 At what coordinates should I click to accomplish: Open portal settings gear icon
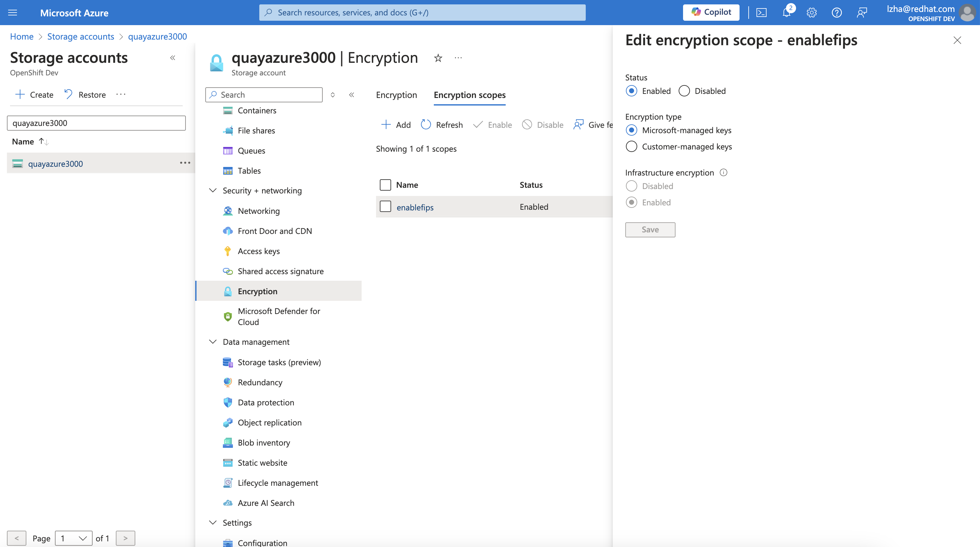pyautogui.click(x=811, y=13)
